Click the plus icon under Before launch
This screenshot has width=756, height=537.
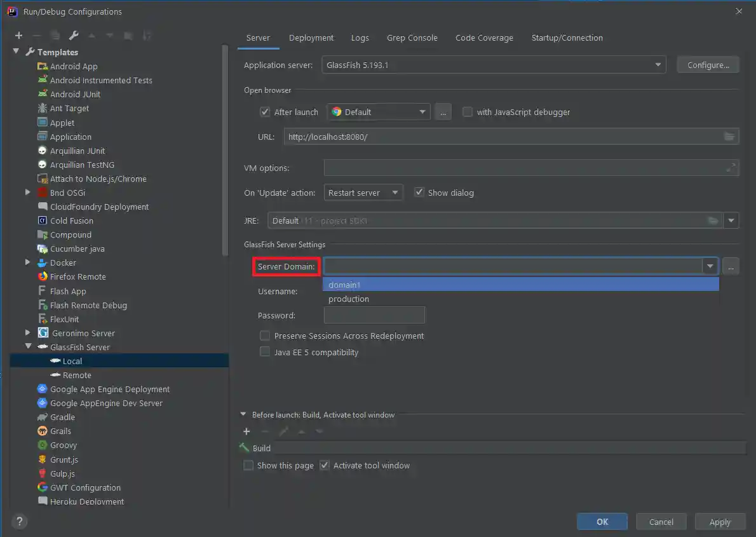pos(246,432)
